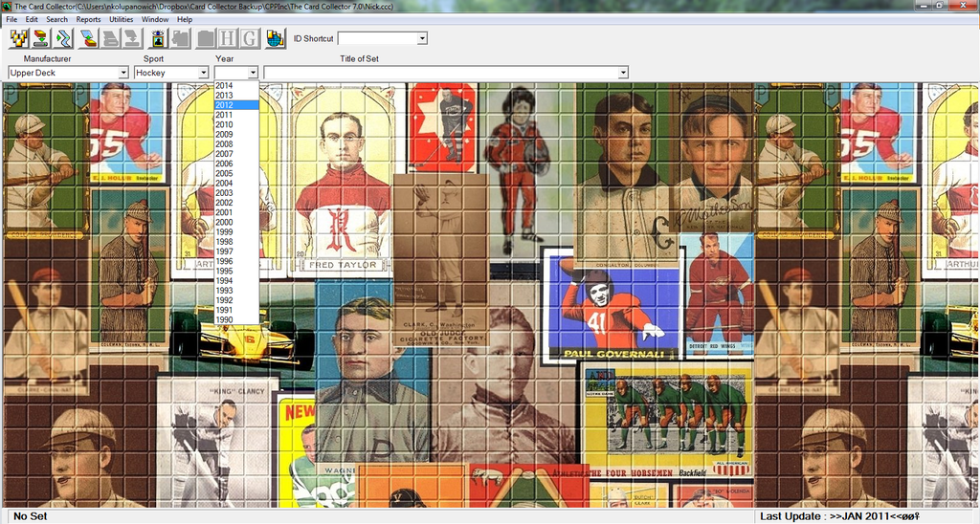Open the Utilities menu
Viewport: 980px width, 524px height.
(122, 19)
